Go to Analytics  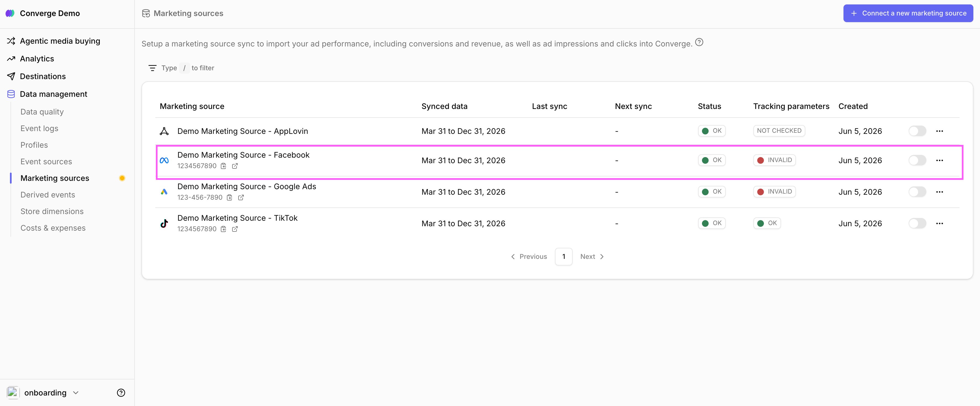tap(37, 59)
